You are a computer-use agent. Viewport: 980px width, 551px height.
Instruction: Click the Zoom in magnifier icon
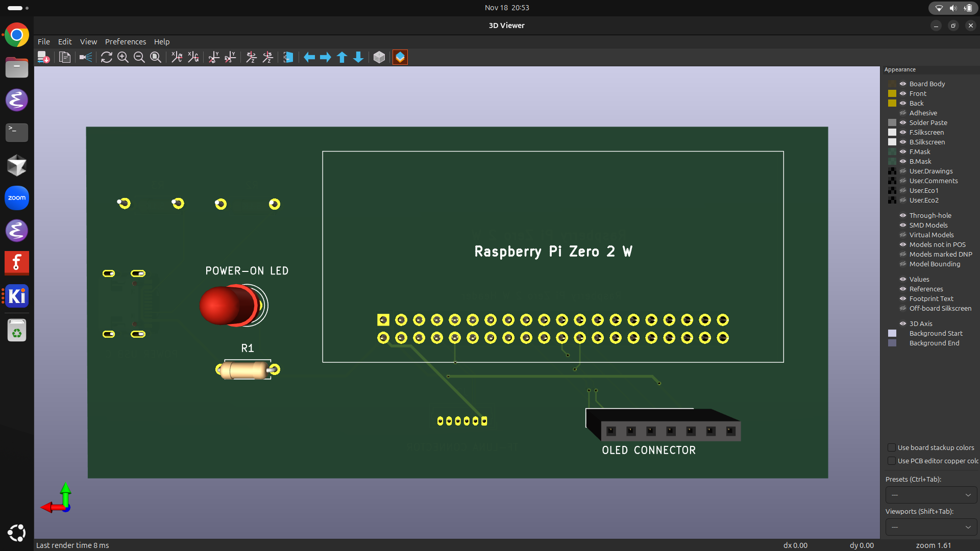[122, 57]
